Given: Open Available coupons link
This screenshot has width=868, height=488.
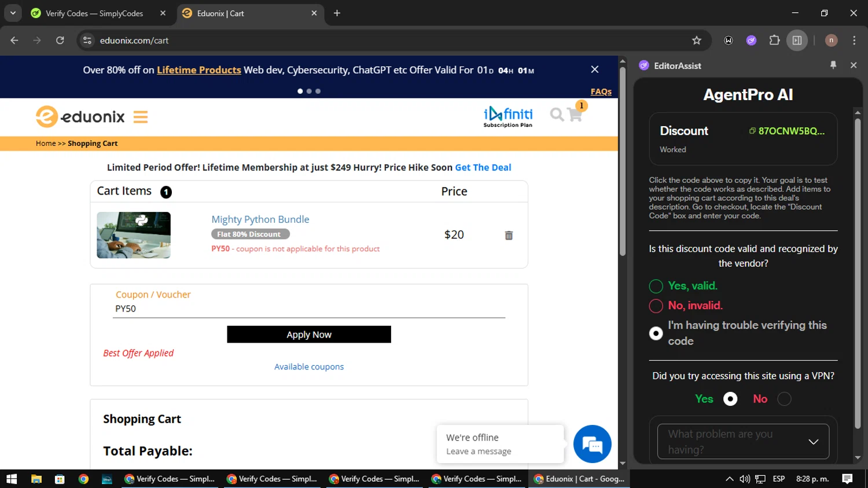Looking at the screenshot, I should click(309, 366).
